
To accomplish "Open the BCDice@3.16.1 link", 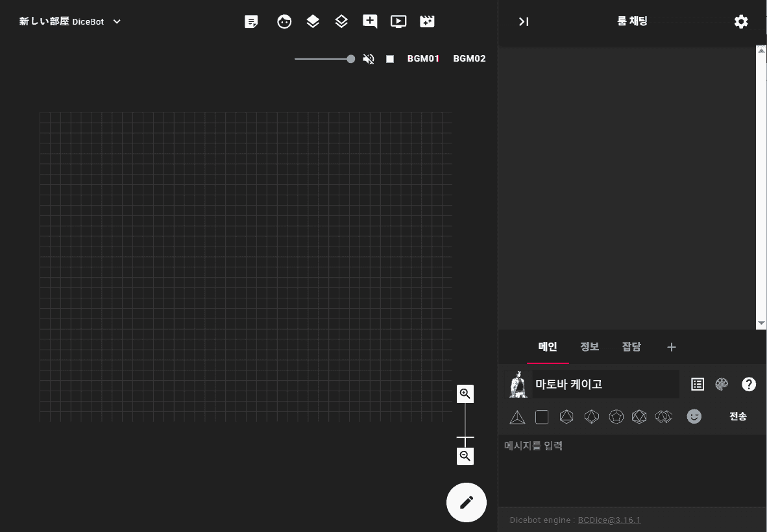I will tap(609, 520).
